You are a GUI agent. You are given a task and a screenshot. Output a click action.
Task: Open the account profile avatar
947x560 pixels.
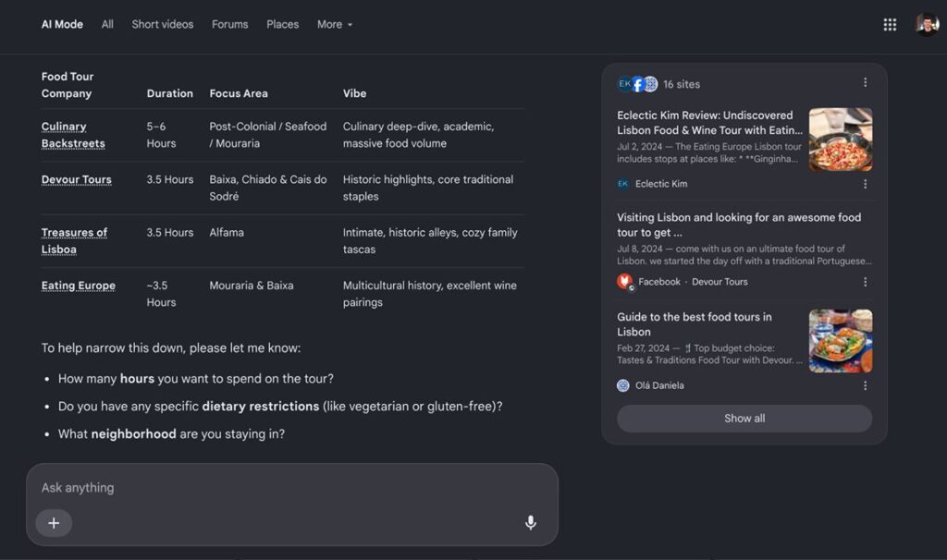click(x=927, y=25)
